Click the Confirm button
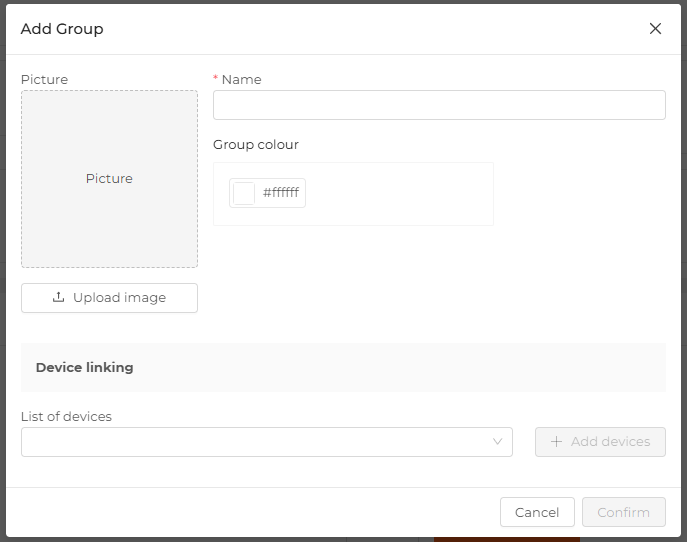The height and width of the screenshot is (542, 687). click(623, 512)
